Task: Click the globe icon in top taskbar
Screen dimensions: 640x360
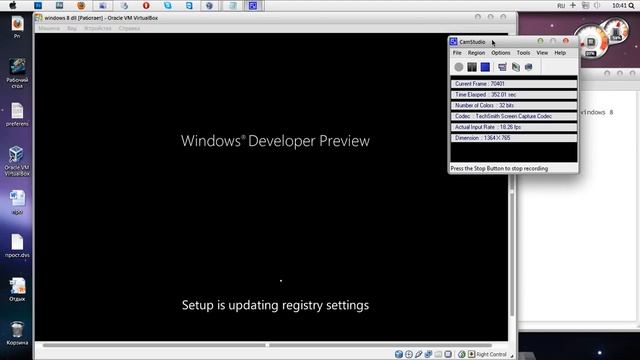Action: (x=209, y=5)
